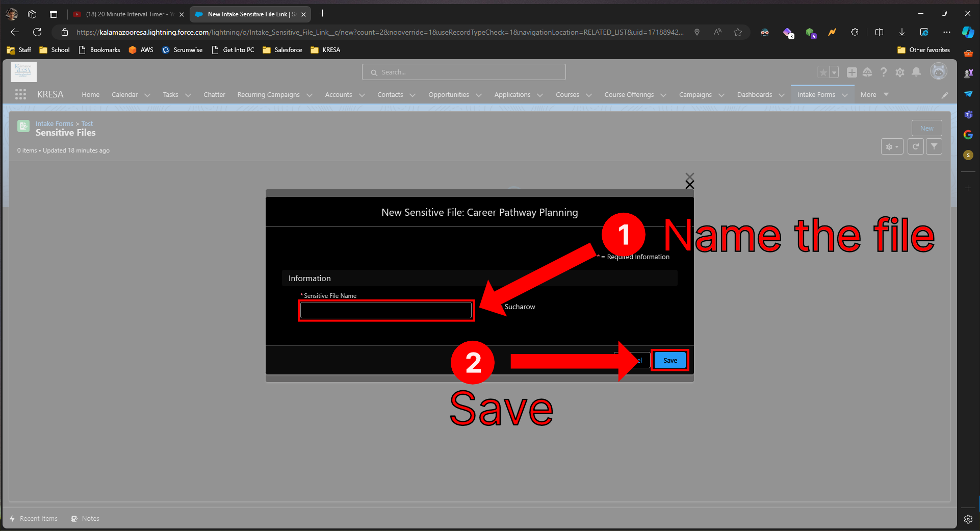This screenshot has width=980, height=531.
Task: Open the Setup gear icon in the header
Action: [900, 72]
